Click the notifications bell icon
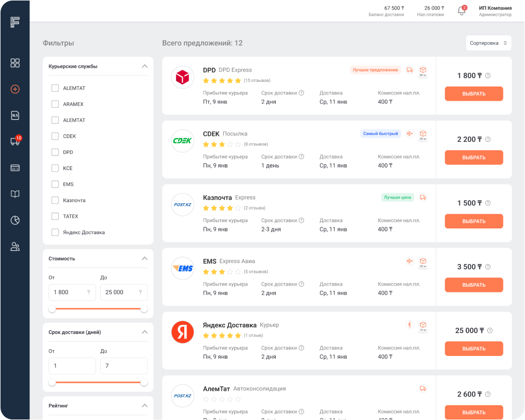Viewport: 525px width, 420px height. tap(462, 11)
